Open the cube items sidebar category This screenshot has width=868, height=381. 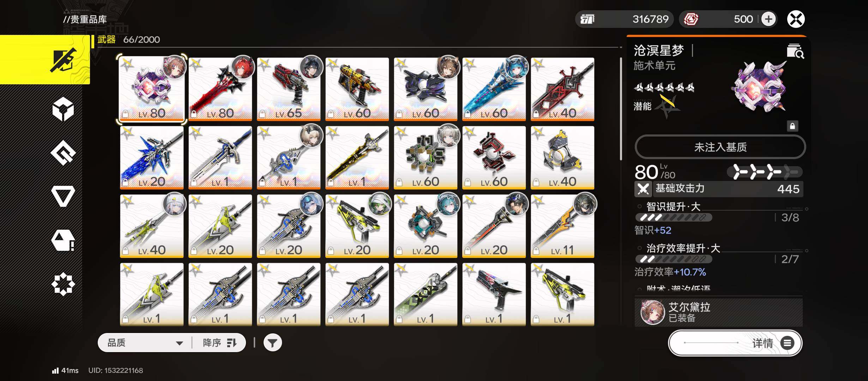[63, 109]
